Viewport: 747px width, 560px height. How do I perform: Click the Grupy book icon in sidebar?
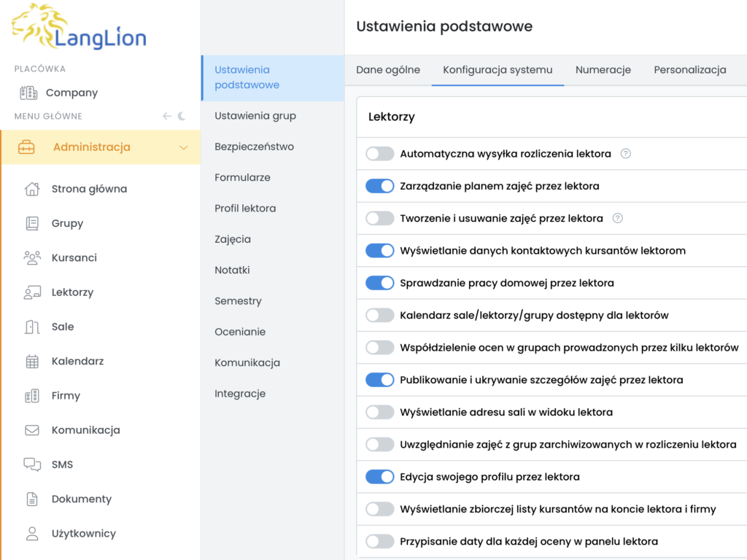pyautogui.click(x=32, y=224)
